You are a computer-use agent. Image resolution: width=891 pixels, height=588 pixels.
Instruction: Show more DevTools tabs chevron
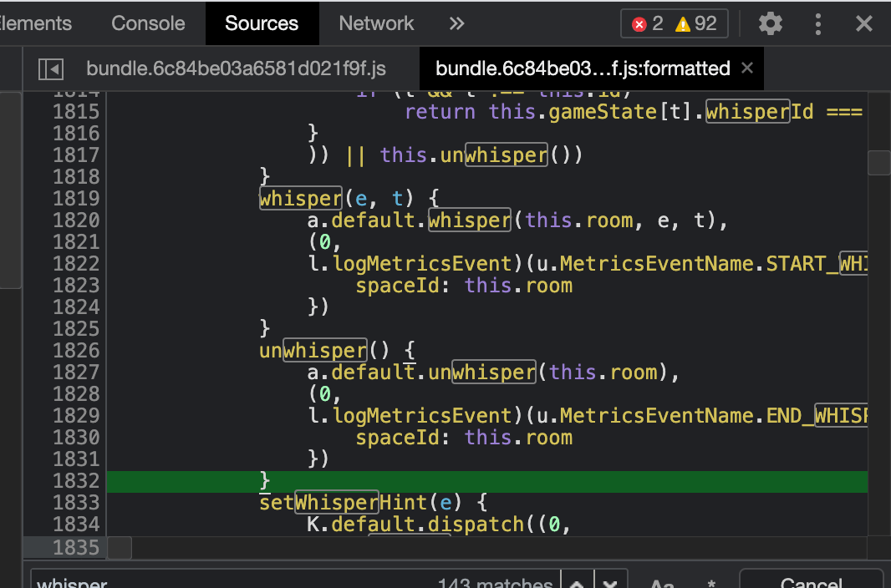tap(456, 23)
